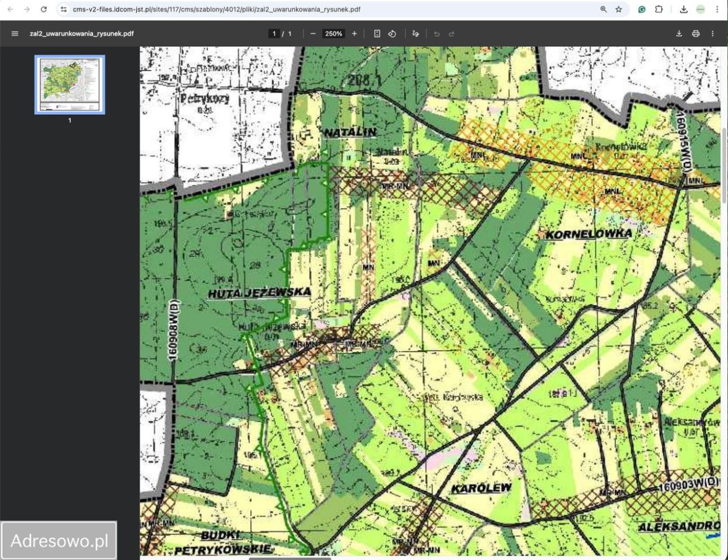Click the page number input field

point(274,34)
